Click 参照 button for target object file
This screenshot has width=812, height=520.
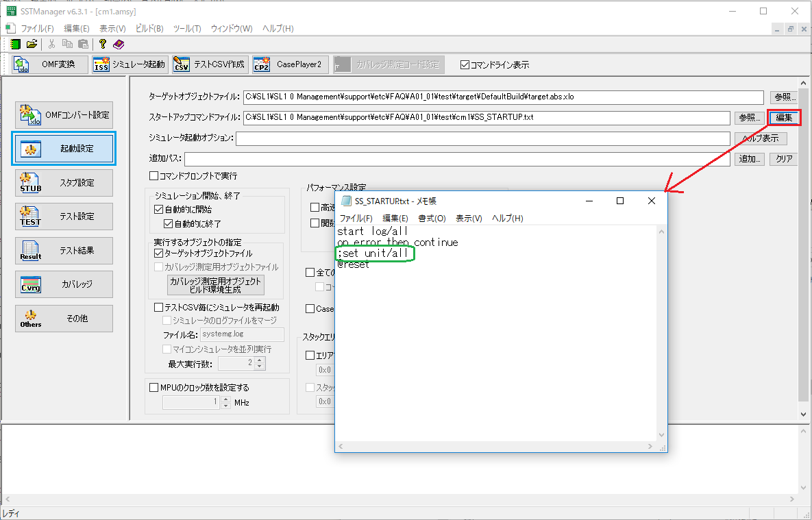[784, 97]
